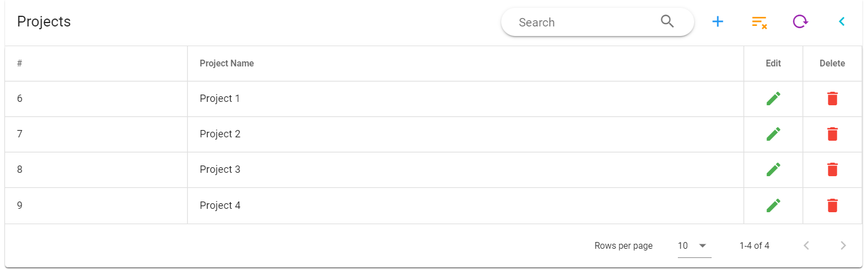Click the add new project plus icon
The image size is (868, 273).
point(718,22)
